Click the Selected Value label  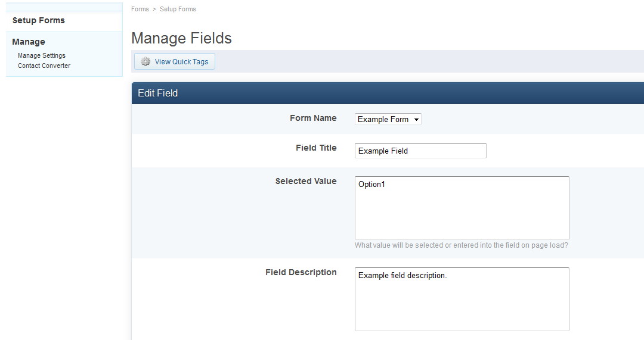[306, 181]
